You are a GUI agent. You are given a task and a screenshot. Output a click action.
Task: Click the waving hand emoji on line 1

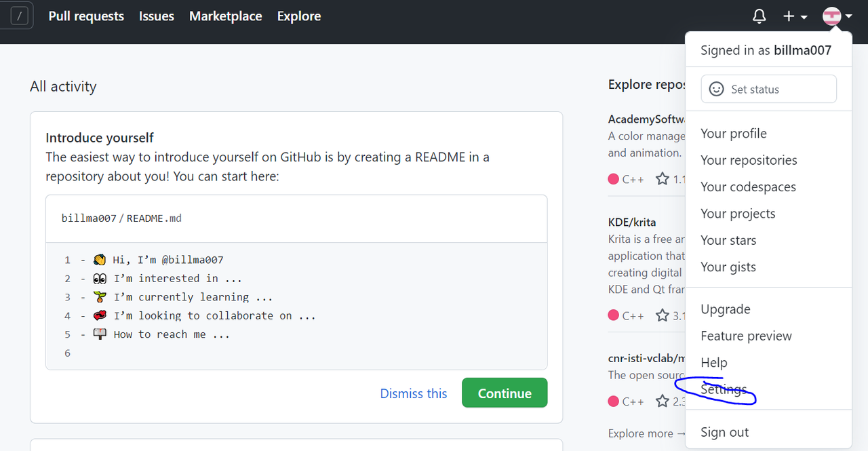pyautogui.click(x=100, y=260)
